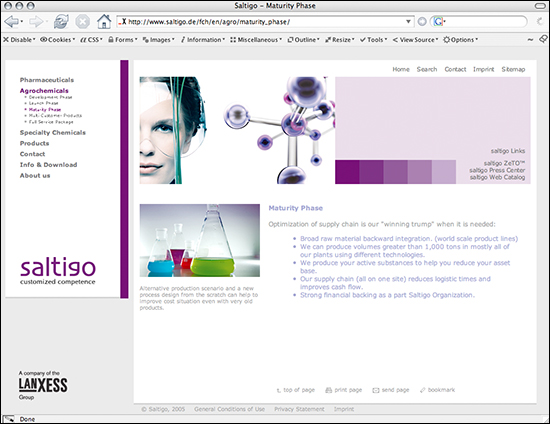Click the middle purple color square
Image resolution: width=550 pixels, height=424 pixels.
pyautogui.click(x=395, y=172)
